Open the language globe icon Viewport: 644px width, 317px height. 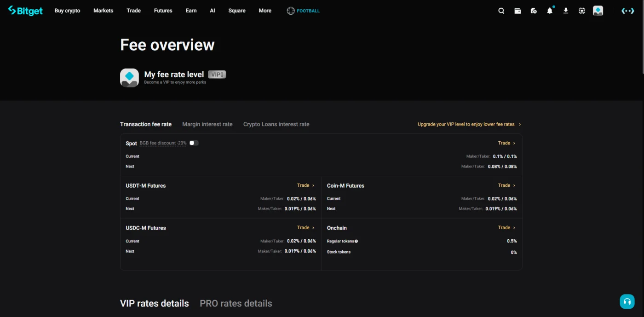(582, 11)
